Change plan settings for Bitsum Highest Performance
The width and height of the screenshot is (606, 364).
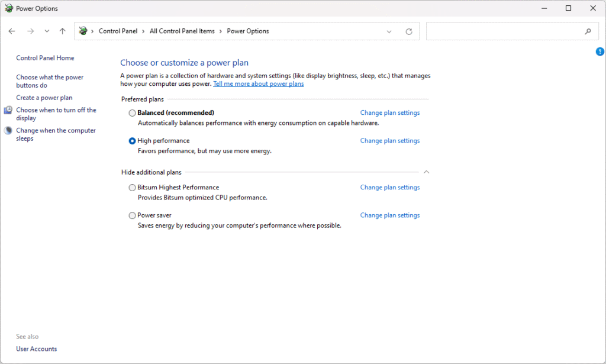[x=390, y=188]
